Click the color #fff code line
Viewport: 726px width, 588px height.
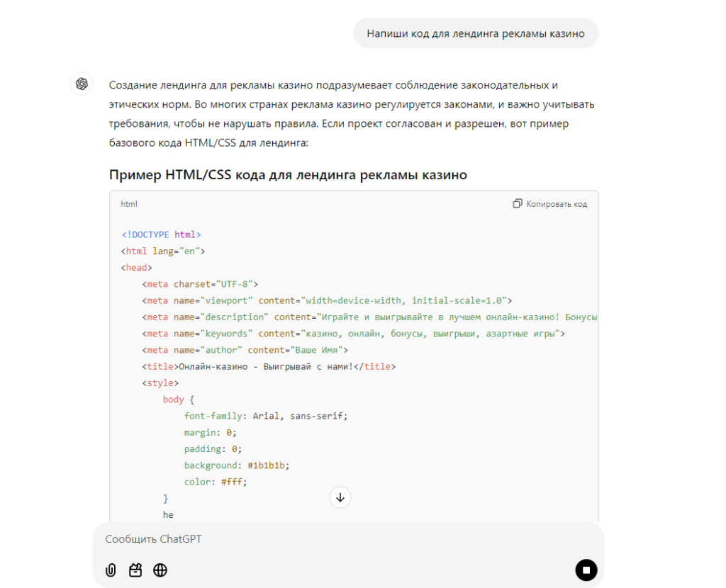point(216,482)
